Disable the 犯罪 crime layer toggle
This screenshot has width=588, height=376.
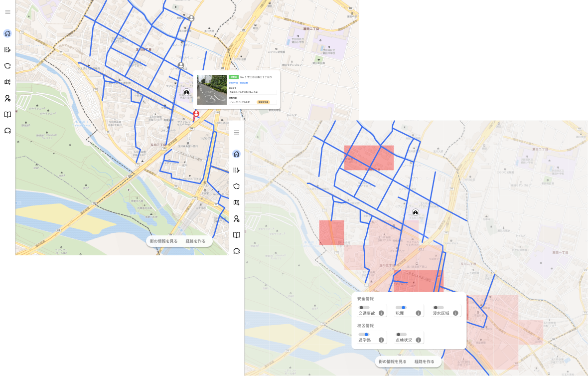[400, 308]
